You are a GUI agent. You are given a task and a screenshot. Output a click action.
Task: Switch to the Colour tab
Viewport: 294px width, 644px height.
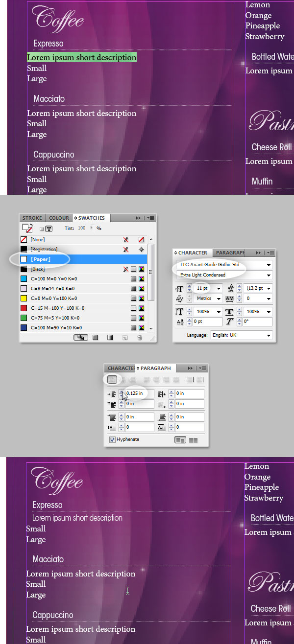(59, 218)
